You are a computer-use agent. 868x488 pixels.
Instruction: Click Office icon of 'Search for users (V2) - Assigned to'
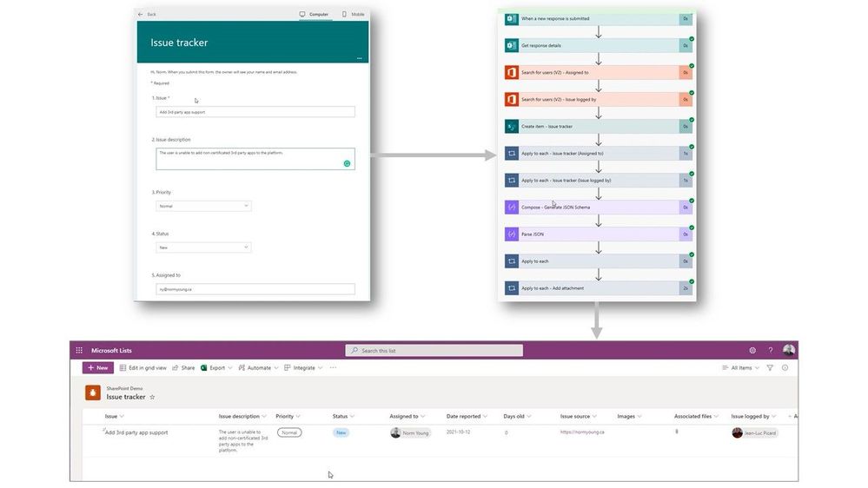pyautogui.click(x=512, y=72)
